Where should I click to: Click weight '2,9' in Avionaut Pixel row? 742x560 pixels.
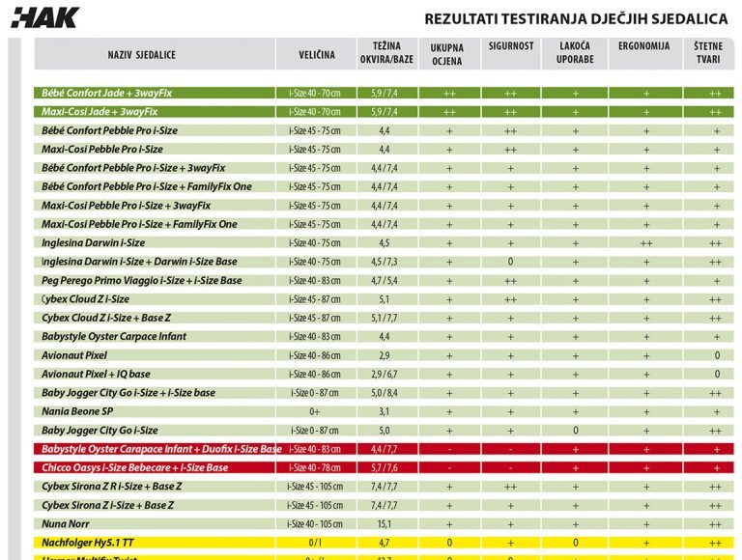(385, 355)
